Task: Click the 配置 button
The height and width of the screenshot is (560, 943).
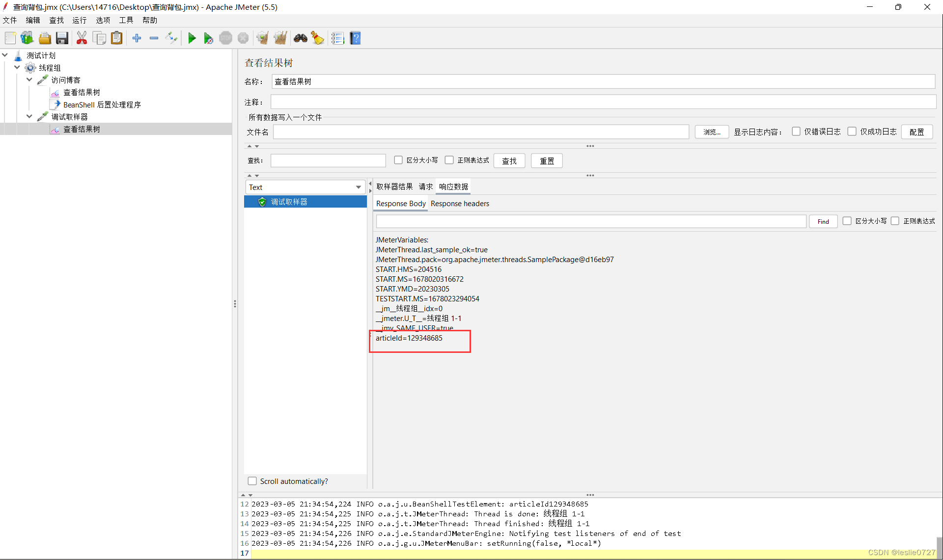Action: click(x=916, y=132)
